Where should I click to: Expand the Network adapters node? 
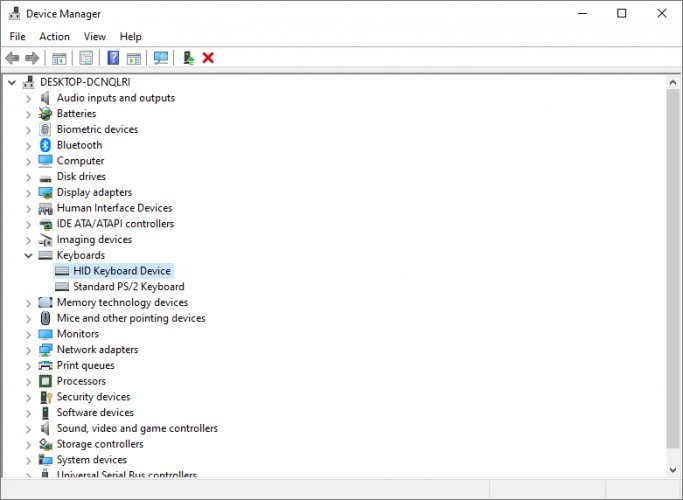[x=28, y=350]
